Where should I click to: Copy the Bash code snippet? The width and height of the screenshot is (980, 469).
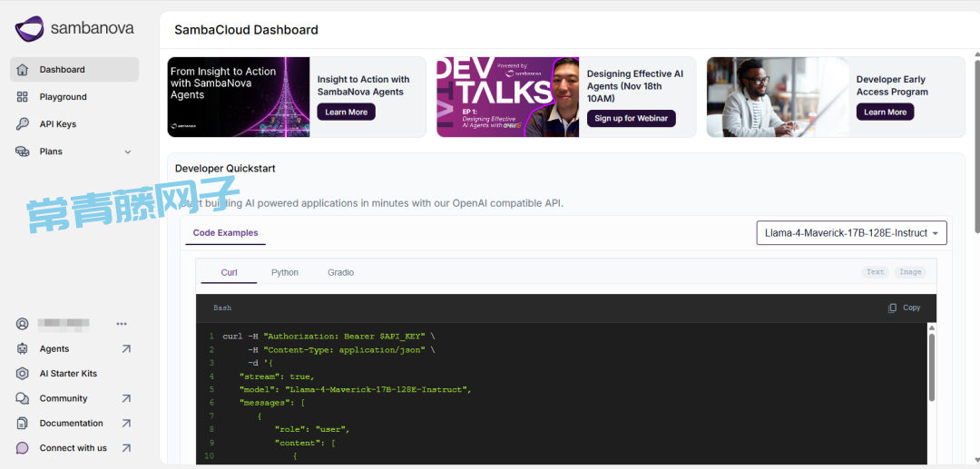coord(904,308)
